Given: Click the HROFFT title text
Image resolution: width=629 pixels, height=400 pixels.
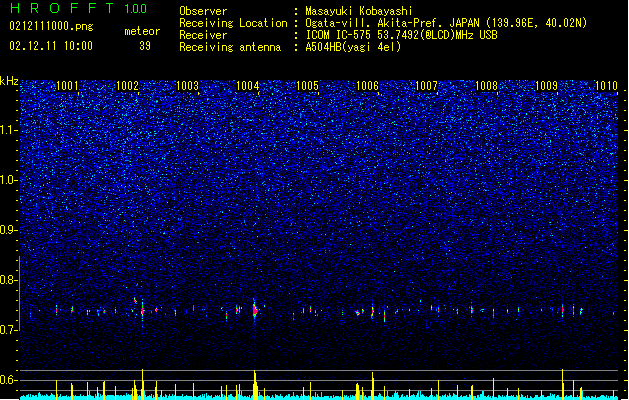Looking at the screenshot, I should pyautogui.click(x=63, y=8).
